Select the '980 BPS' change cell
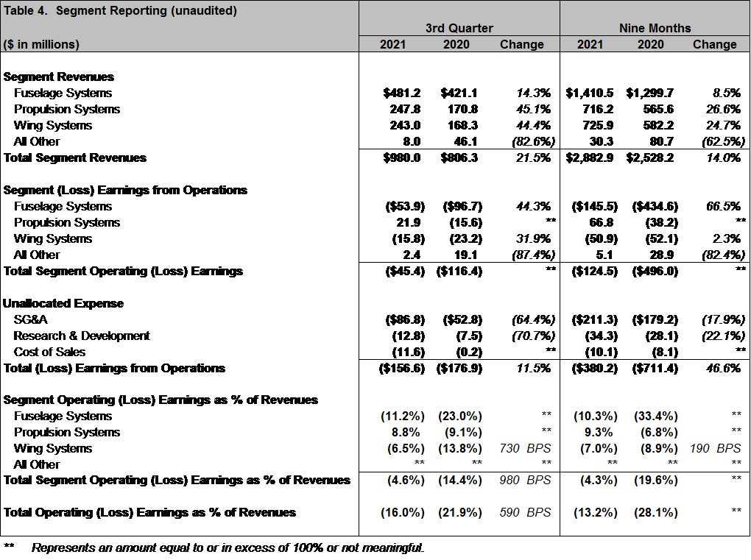 pos(525,480)
